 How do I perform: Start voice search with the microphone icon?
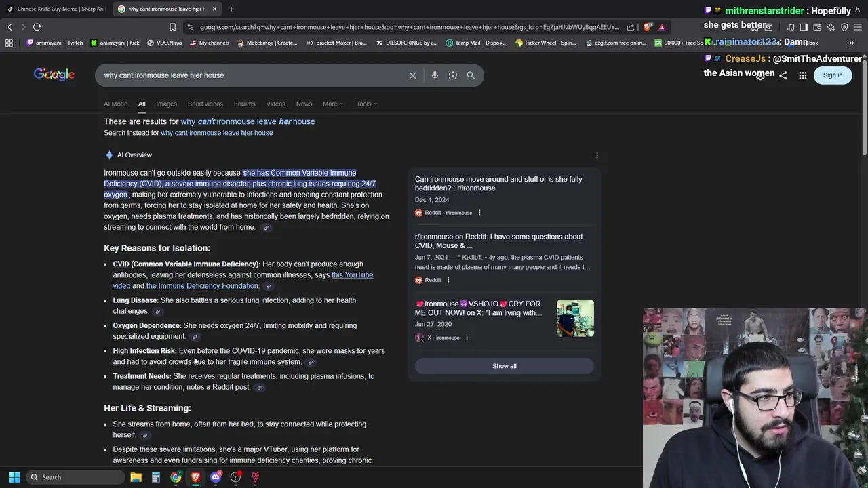[x=435, y=75]
